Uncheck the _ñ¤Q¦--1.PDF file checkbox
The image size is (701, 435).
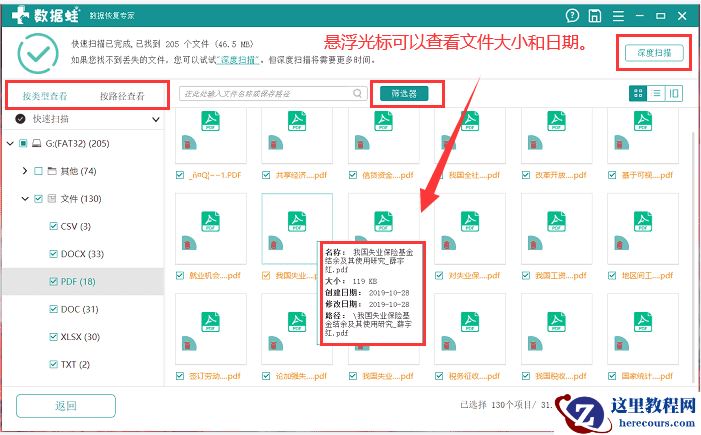pyautogui.click(x=180, y=175)
